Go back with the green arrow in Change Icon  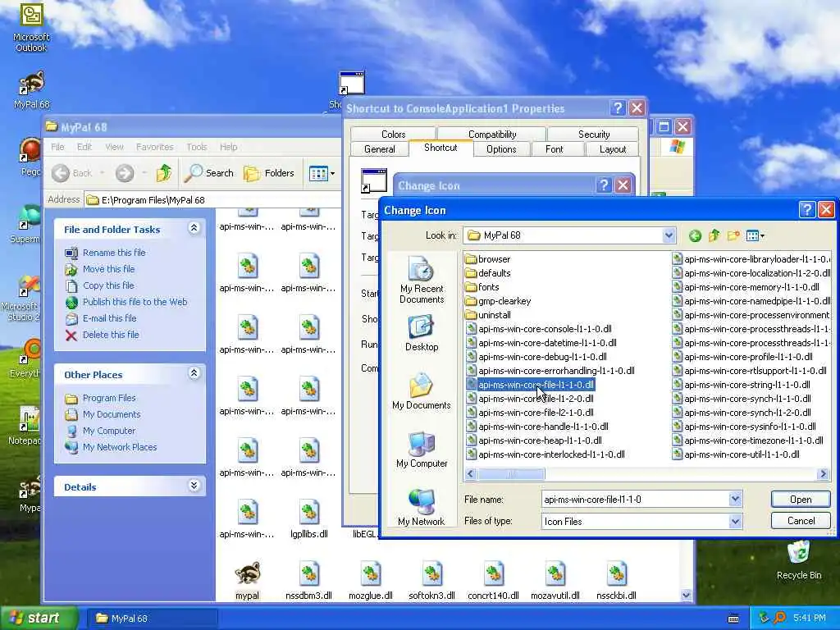pyautogui.click(x=695, y=235)
